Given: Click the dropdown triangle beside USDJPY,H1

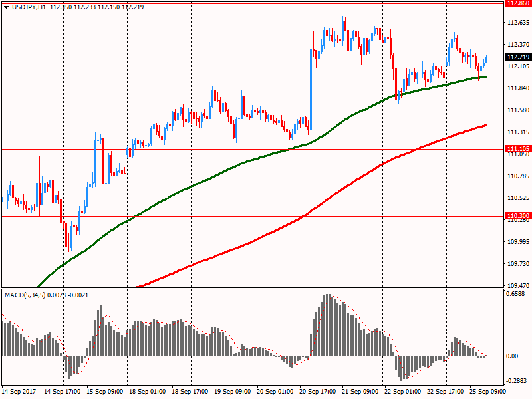Looking at the screenshot, I should [6, 7].
